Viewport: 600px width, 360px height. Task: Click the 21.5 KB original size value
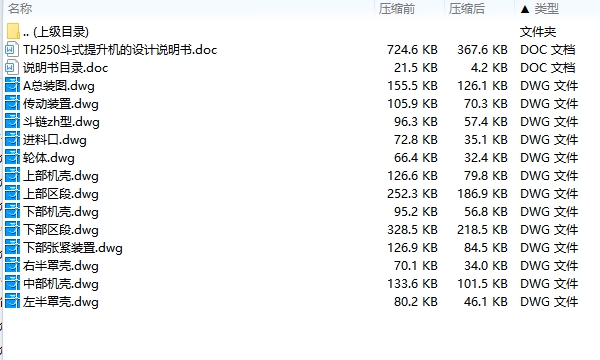[x=416, y=68]
